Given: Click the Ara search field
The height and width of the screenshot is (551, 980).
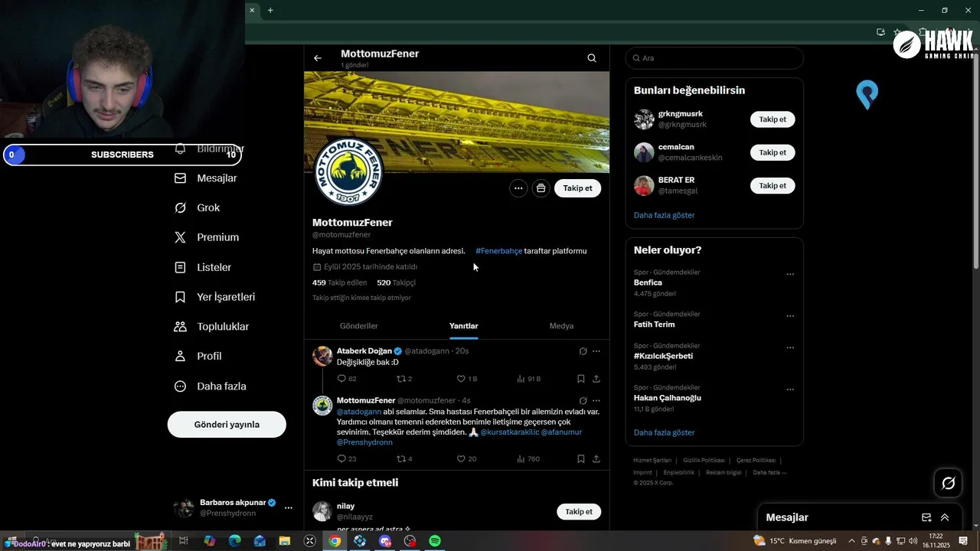Looking at the screenshot, I should (714, 58).
